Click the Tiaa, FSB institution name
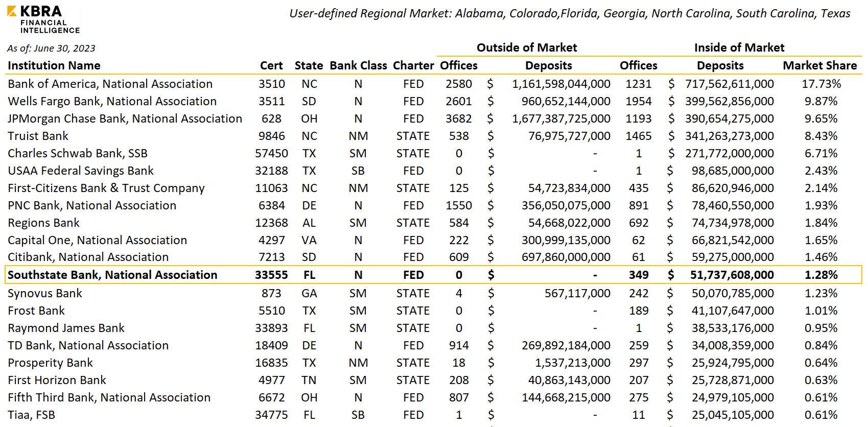The height and width of the screenshot is (427, 868). (31, 415)
